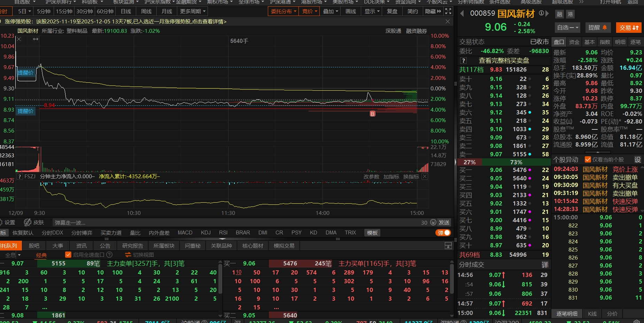Click the 提醒 bell alert button
The image size is (644, 323).
tap(598, 28)
